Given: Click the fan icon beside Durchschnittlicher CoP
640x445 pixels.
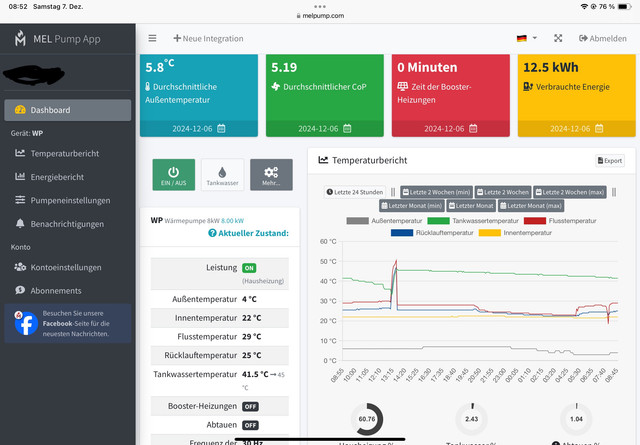Looking at the screenshot, I should (276, 87).
